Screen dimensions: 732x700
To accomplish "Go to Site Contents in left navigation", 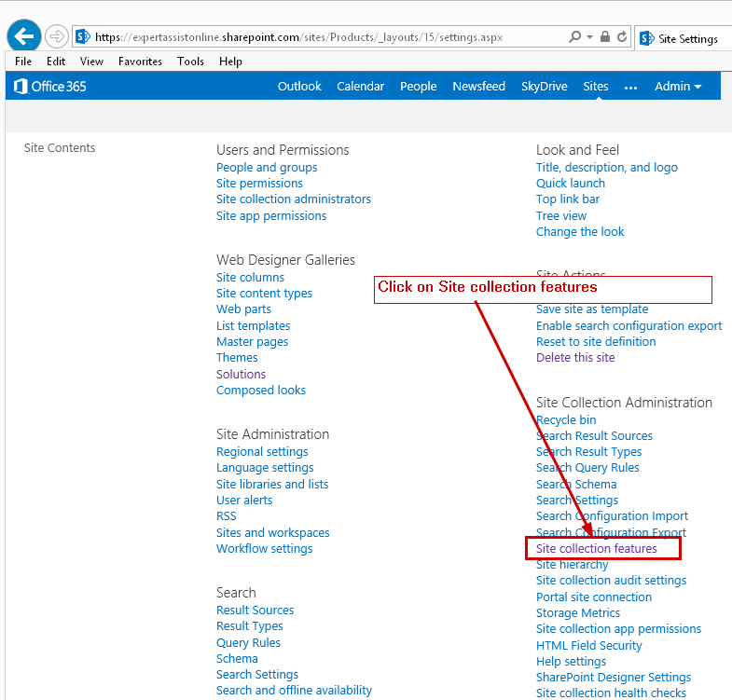I will 60,148.
